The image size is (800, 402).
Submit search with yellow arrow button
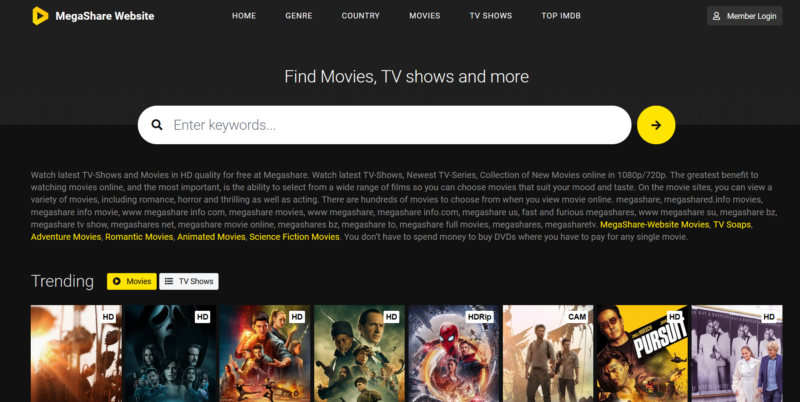coord(656,125)
